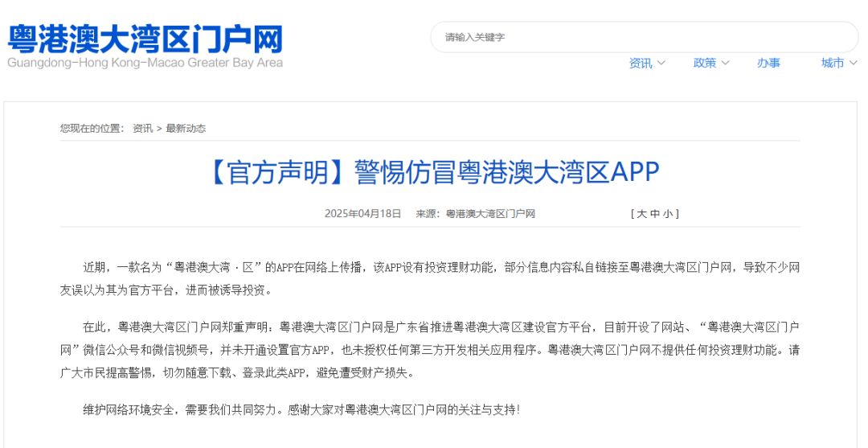Open the 资讯 navigation menu item
This screenshot has width=868, height=448.
tap(641, 63)
